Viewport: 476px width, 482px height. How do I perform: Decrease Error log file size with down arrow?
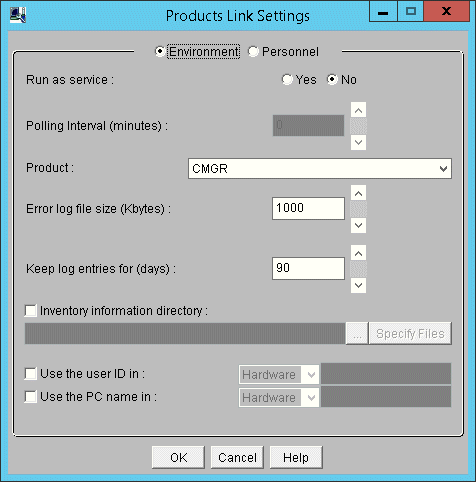click(358, 225)
